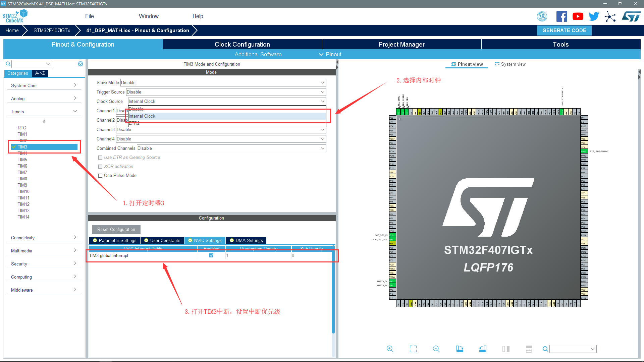Switch to Clock Configuration tab
This screenshot has width=644, height=362.
(242, 44)
